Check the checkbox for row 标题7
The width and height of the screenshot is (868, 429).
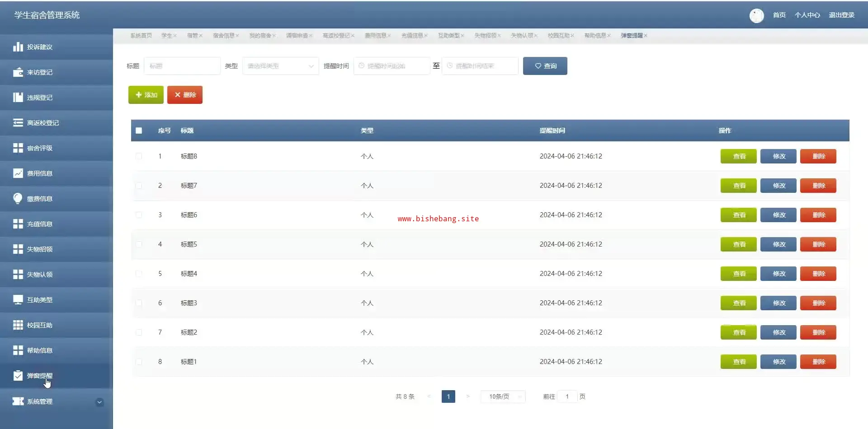[139, 186]
